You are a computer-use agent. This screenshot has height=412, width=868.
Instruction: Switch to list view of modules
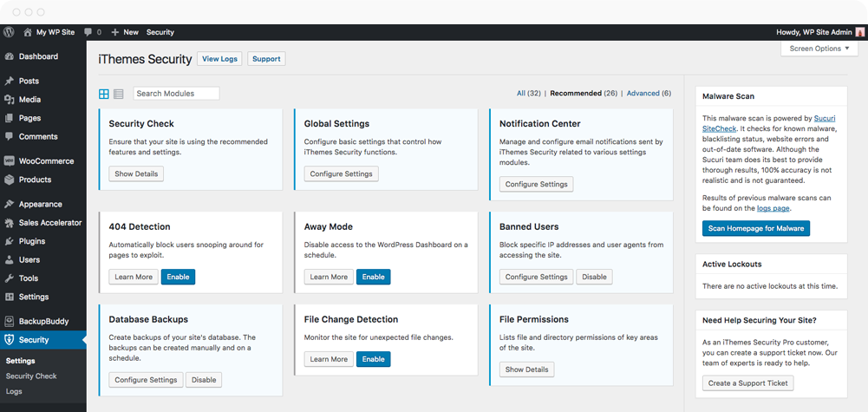point(118,94)
